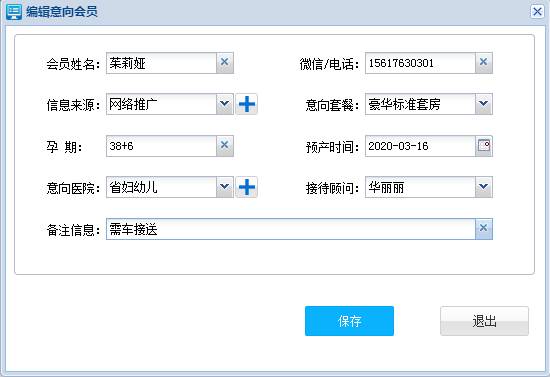Click the 退出 button

(484, 321)
